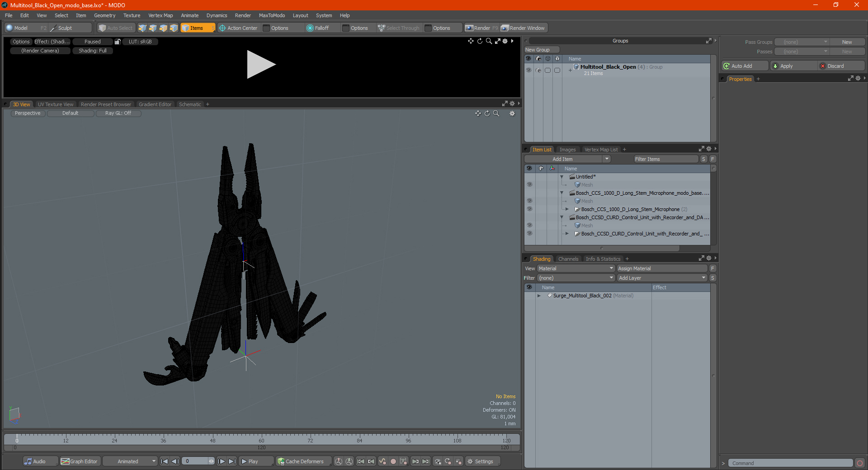This screenshot has width=868, height=470.
Task: Click current frame number field
Action: click(x=196, y=461)
